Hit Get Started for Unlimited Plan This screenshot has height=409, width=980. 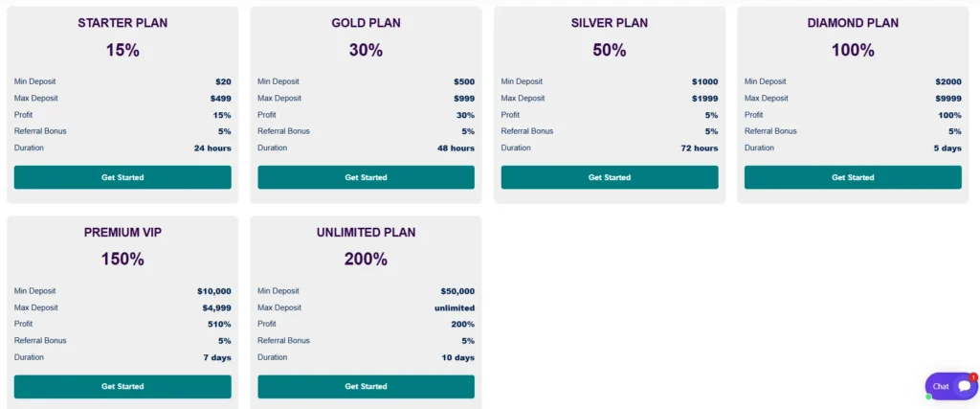click(366, 386)
